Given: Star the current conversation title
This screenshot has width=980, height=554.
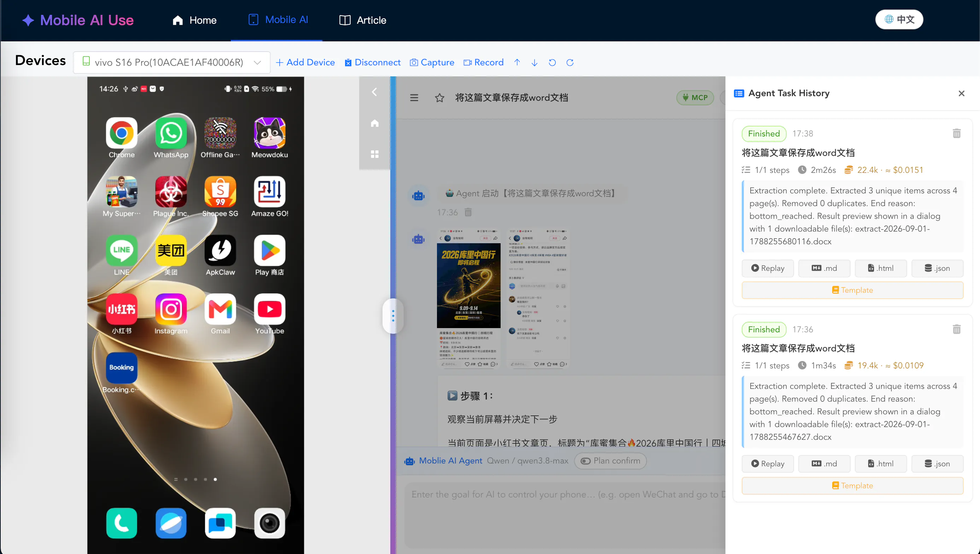Looking at the screenshot, I should coord(439,98).
